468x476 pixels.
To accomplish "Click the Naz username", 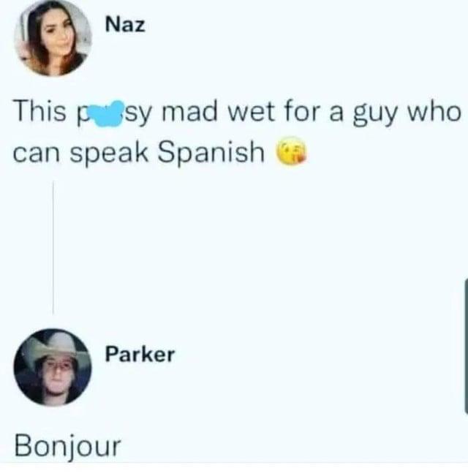I will click(125, 24).
